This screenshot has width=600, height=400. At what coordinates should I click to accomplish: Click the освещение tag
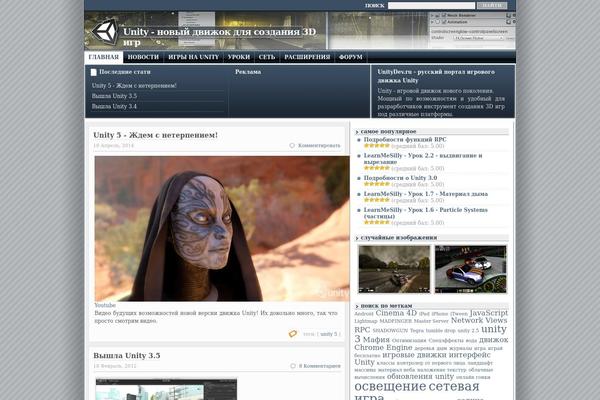pyautogui.click(x=390, y=386)
